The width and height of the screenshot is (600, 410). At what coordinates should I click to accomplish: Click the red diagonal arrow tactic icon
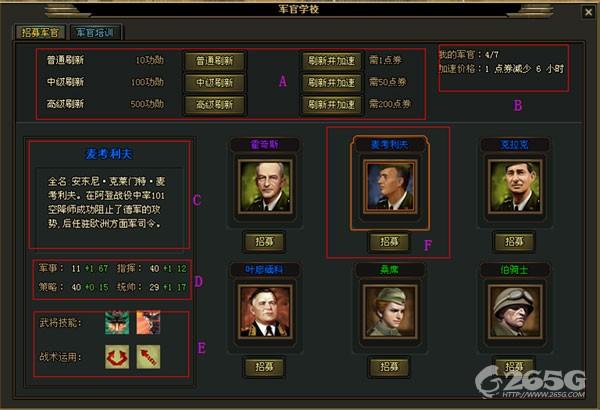[x=148, y=357]
